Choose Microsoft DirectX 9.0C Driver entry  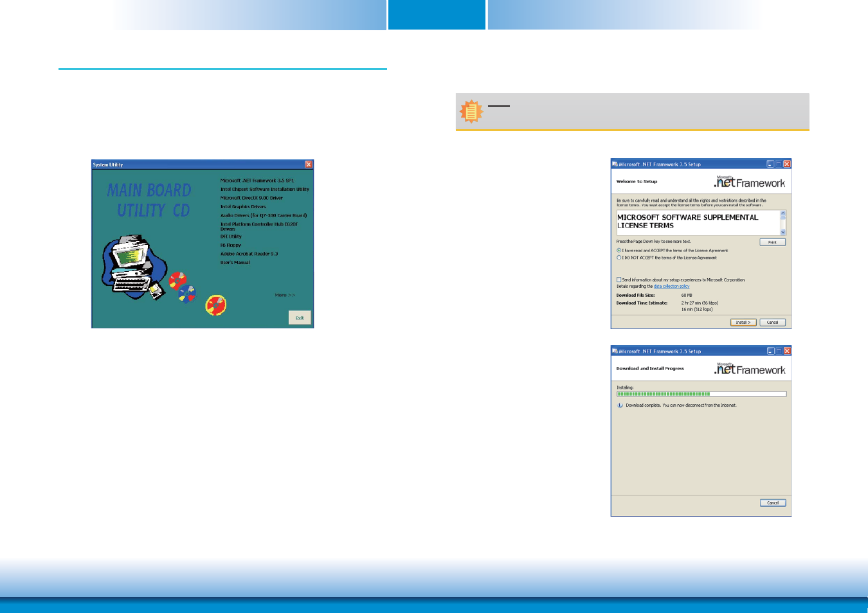[x=251, y=198]
